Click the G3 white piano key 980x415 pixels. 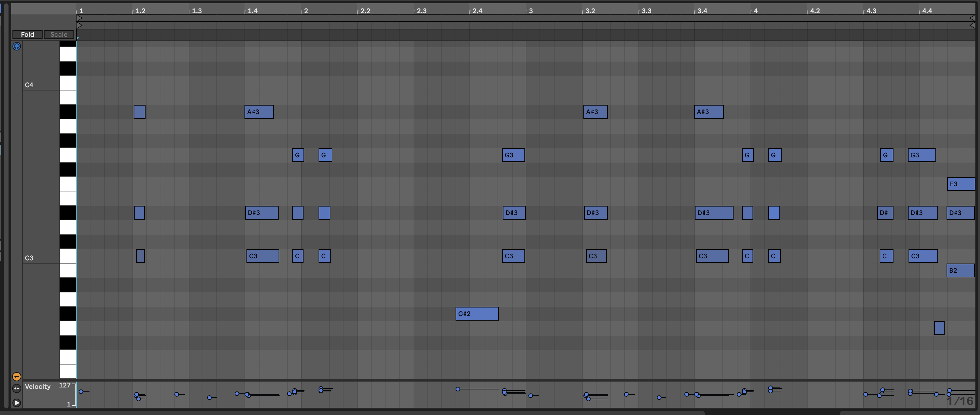coord(68,155)
